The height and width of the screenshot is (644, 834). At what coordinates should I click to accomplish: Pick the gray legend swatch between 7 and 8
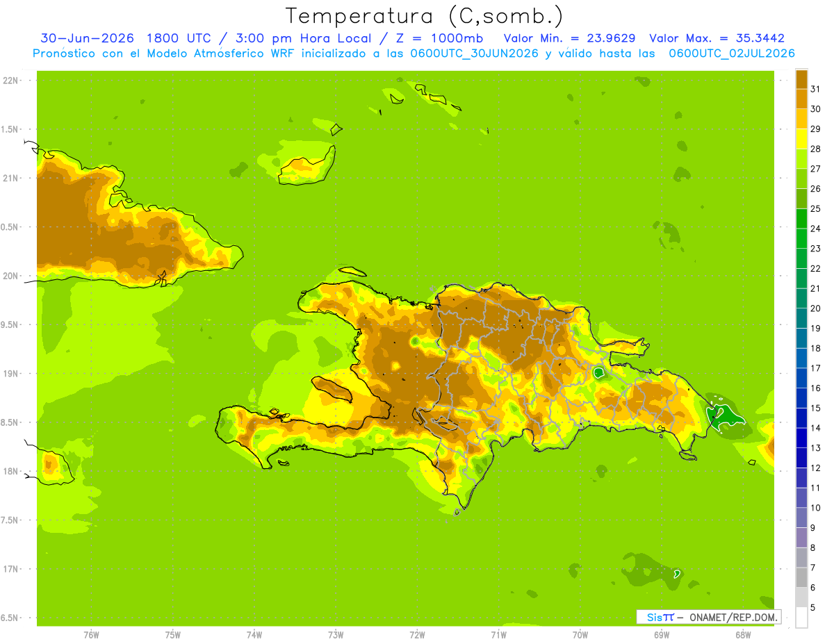coord(801,558)
